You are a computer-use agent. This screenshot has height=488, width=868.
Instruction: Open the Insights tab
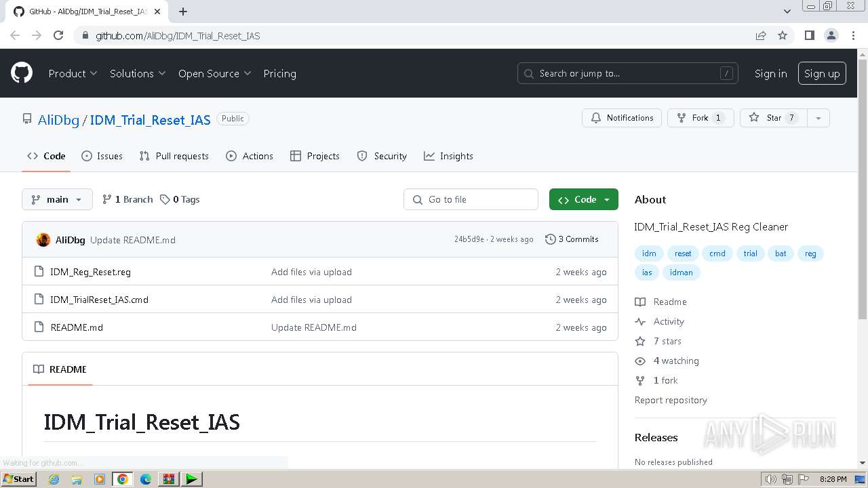(448, 156)
